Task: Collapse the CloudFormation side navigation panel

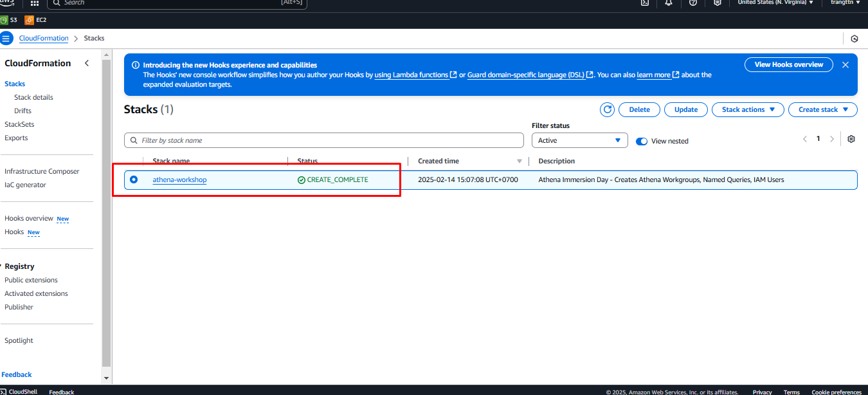Action: [87, 63]
